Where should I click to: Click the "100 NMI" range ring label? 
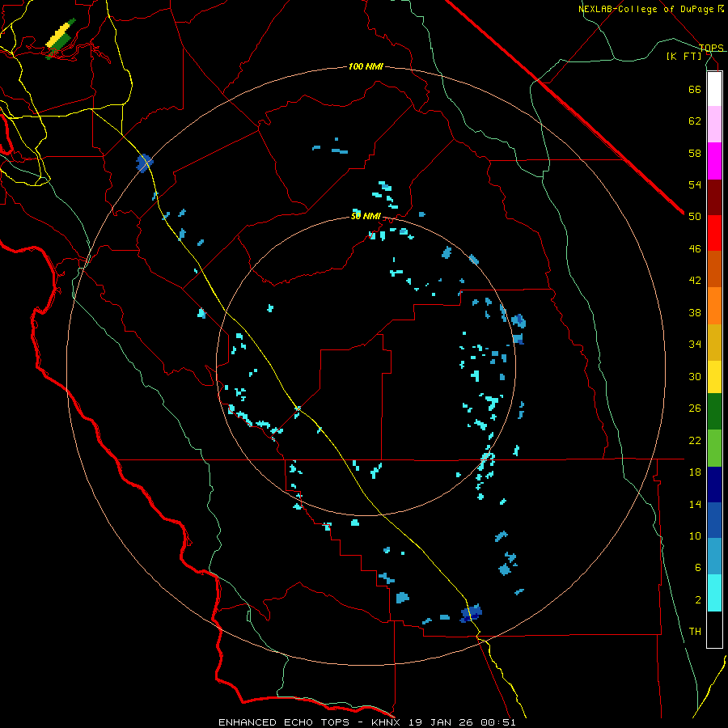click(366, 67)
